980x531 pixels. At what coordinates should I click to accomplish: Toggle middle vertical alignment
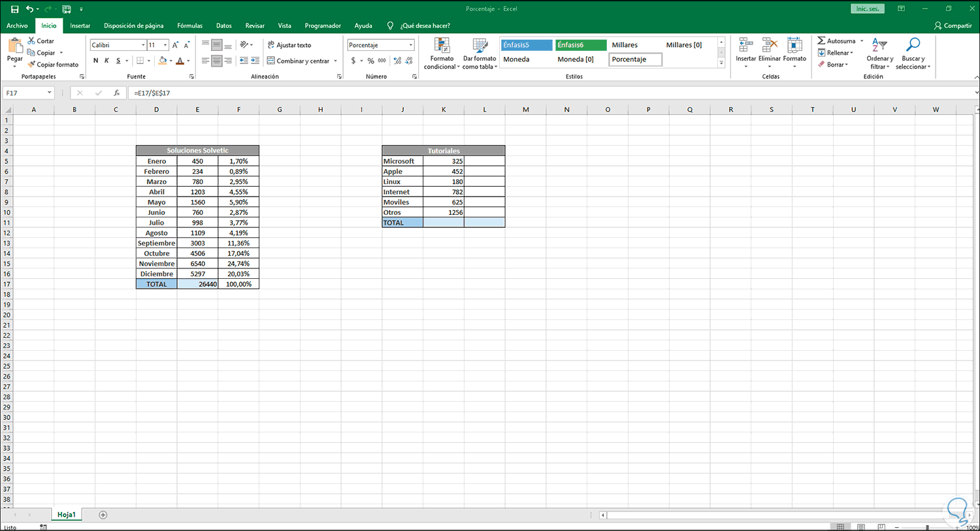tap(217, 45)
